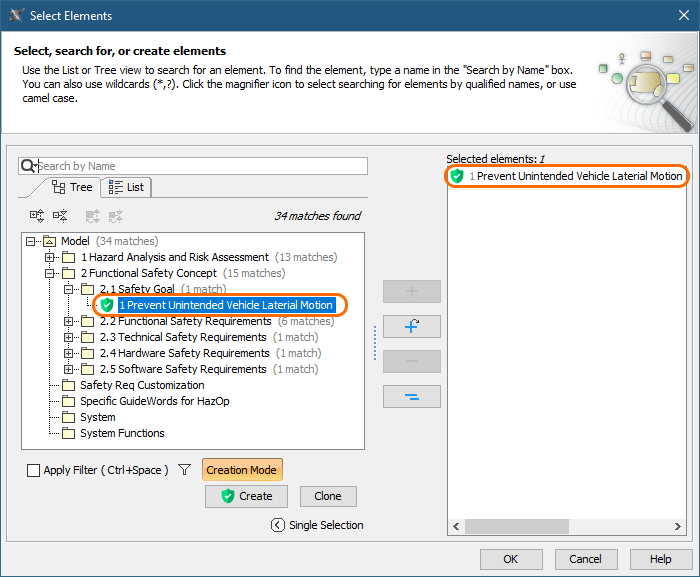This screenshot has width=700, height=577.
Task: Enable the Apply Filter checkbox
Action: pyautogui.click(x=33, y=470)
